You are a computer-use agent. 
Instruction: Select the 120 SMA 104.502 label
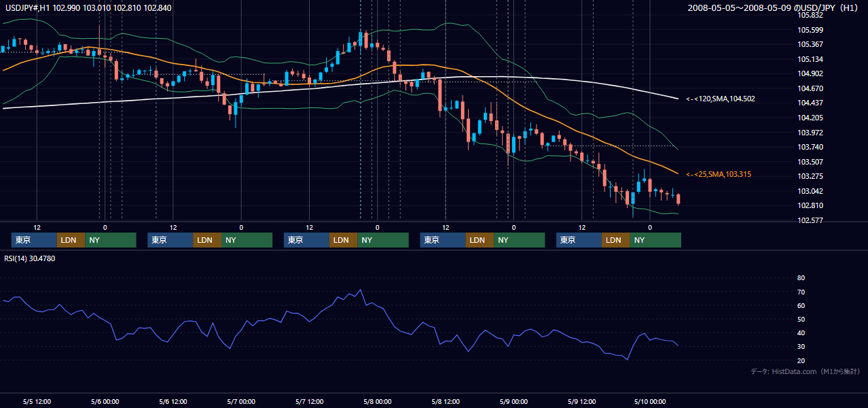click(721, 99)
